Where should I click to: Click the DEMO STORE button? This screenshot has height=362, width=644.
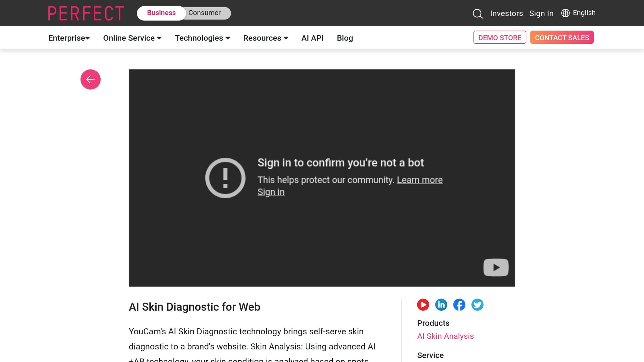[x=500, y=37]
